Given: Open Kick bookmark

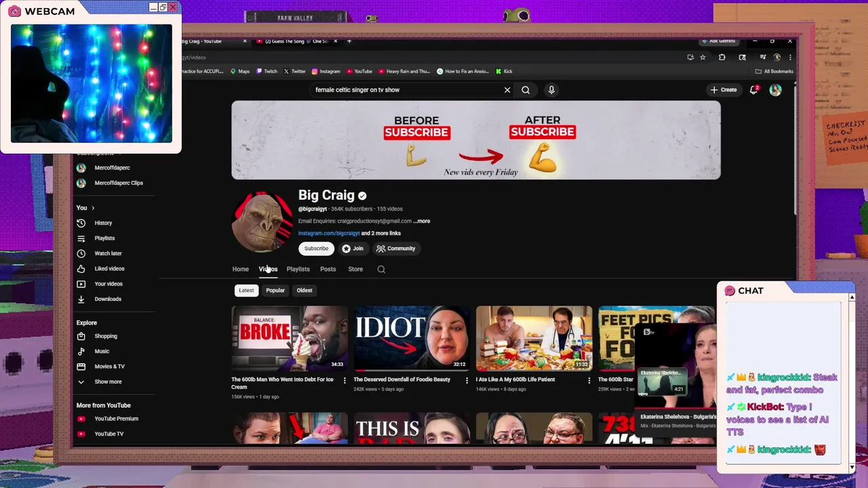Looking at the screenshot, I should coord(504,71).
